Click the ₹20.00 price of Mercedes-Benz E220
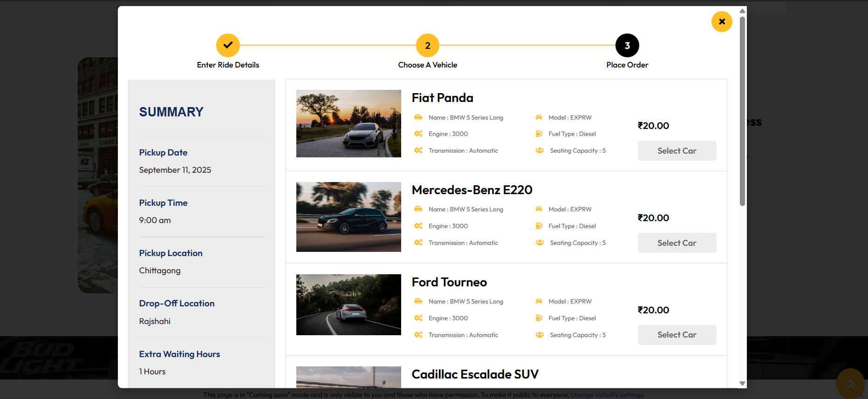Image resolution: width=868 pixels, height=399 pixels. [653, 218]
